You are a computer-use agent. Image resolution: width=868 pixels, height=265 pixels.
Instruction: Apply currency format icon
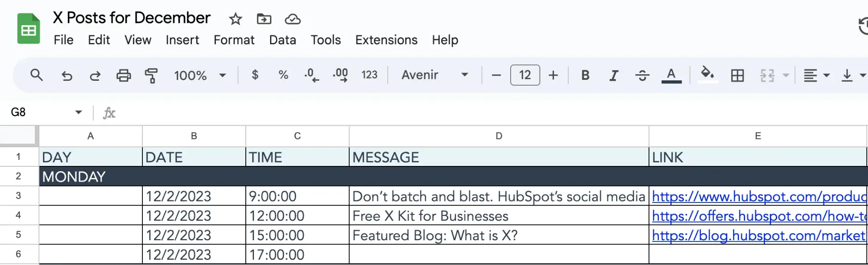click(x=255, y=75)
